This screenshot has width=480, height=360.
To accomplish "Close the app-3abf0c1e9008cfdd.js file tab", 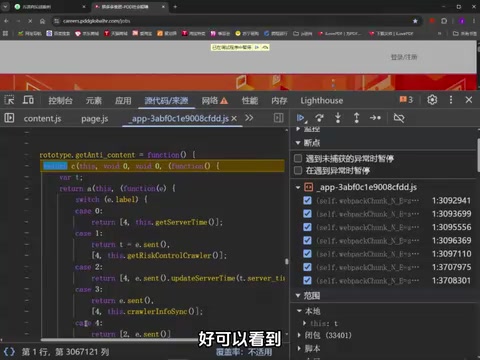I will [x=234, y=118].
